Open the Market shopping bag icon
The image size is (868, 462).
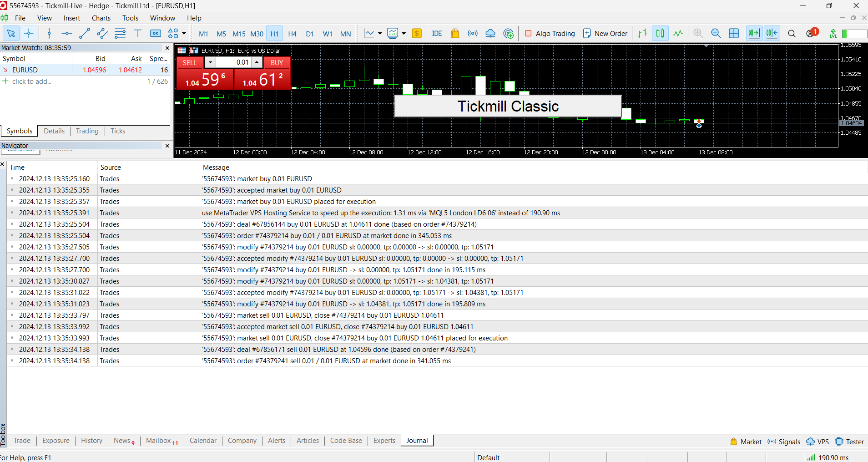[x=455, y=33]
